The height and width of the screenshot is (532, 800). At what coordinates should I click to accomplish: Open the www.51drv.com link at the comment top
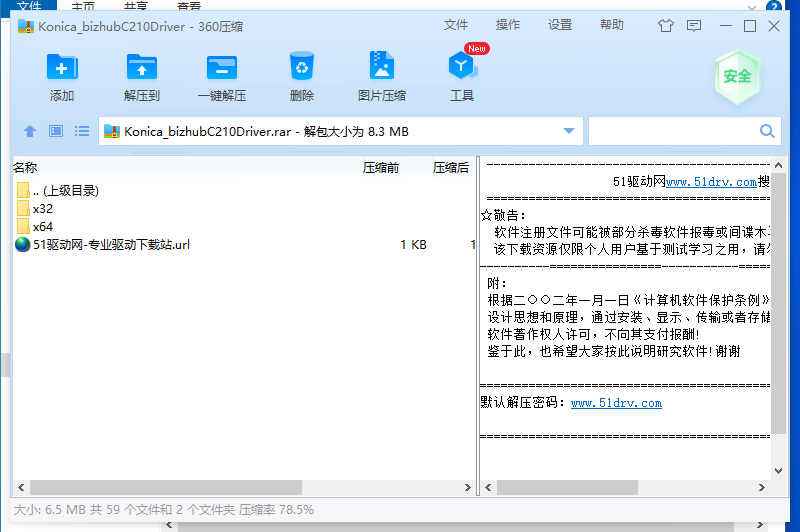pyautogui.click(x=711, y=182)
